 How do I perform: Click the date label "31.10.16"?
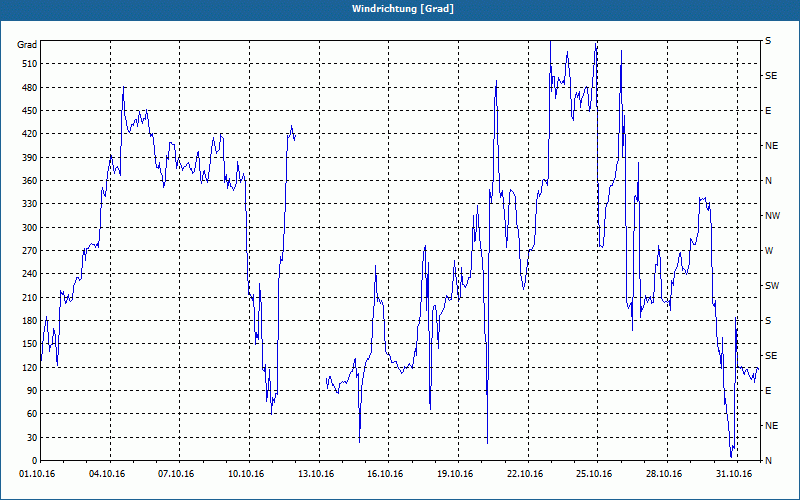(735, 474)
